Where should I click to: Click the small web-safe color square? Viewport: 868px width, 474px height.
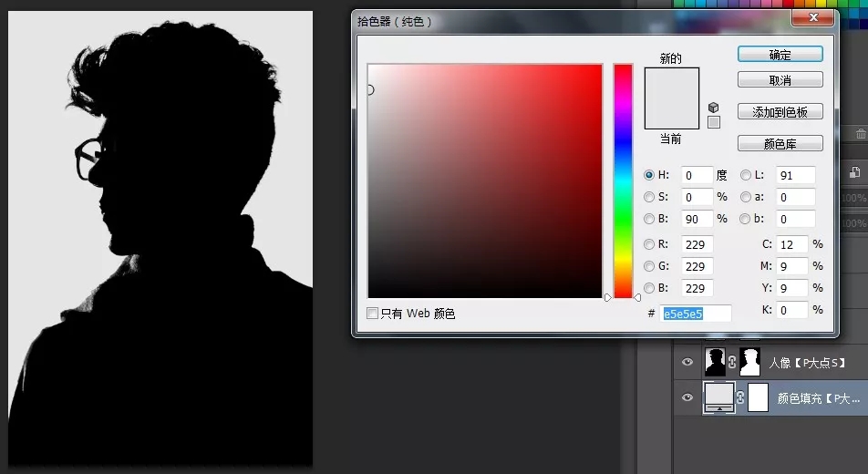click(714, 122)
